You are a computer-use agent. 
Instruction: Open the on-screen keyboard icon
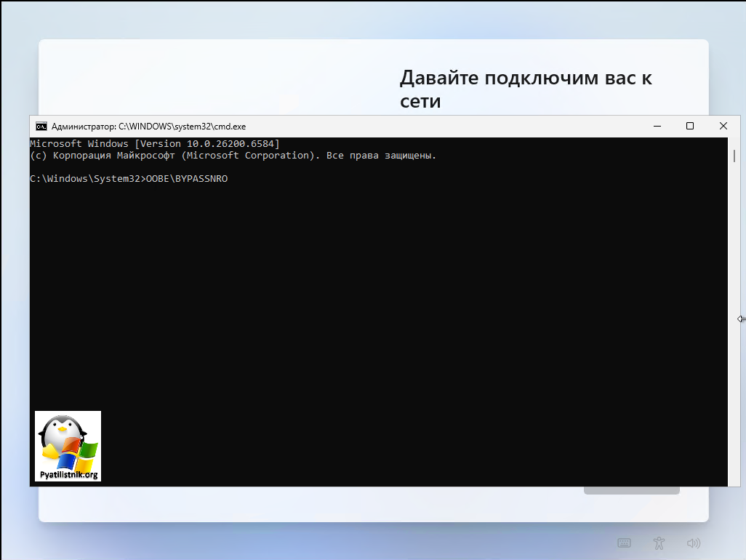click(624, 543)
